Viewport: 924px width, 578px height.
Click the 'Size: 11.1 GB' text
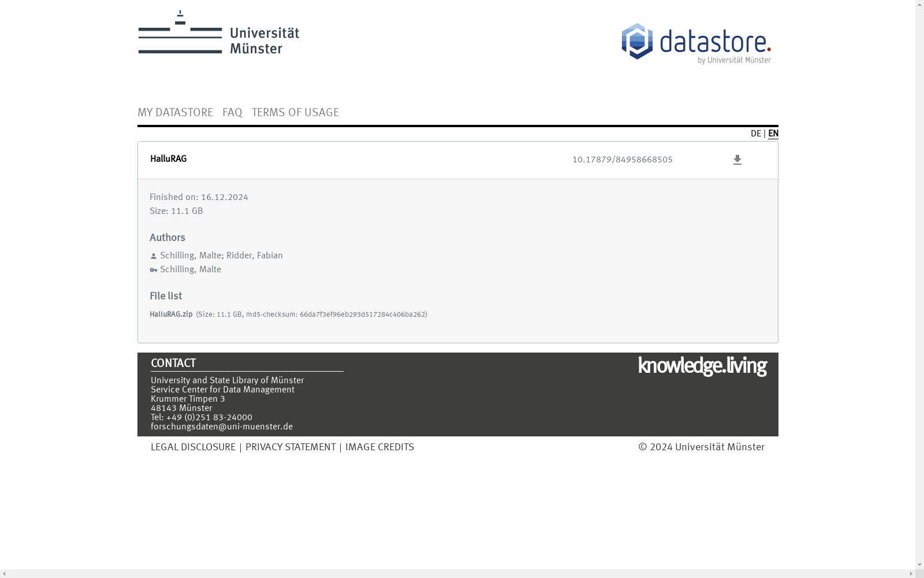coord(176,211)
